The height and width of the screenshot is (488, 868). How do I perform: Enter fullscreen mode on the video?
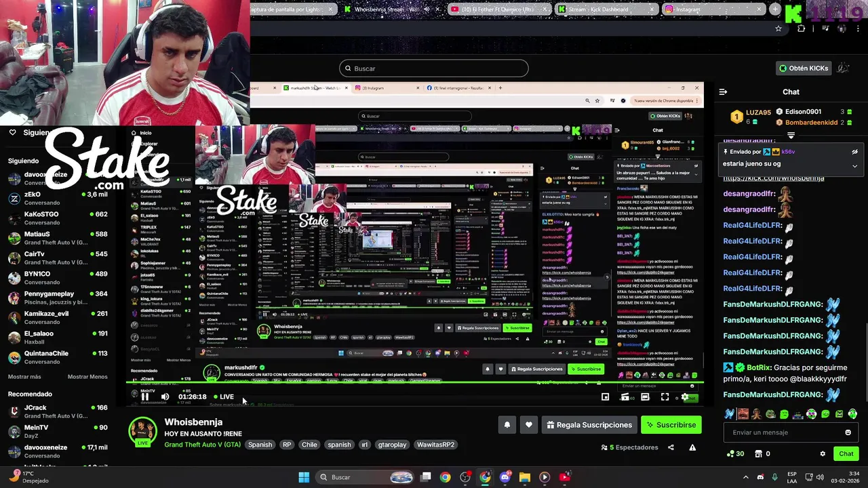(665, 397)
